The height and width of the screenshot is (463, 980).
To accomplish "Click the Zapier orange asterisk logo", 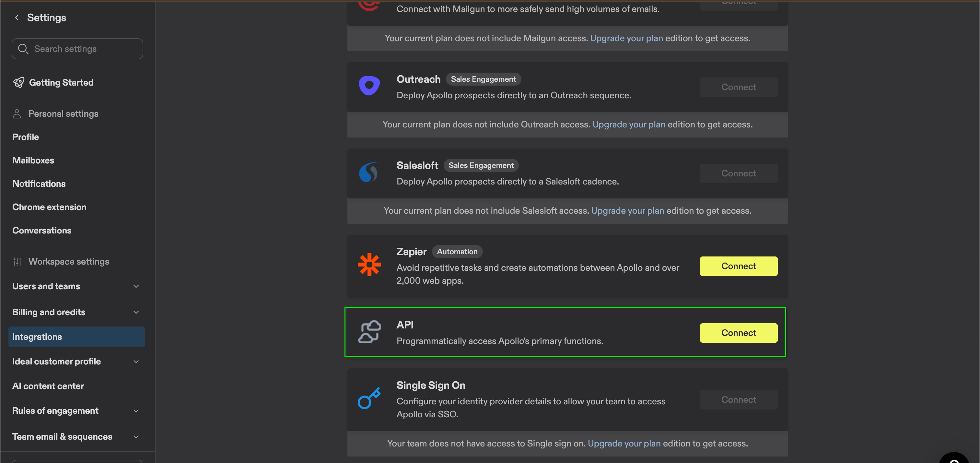I will click(x=369, y=265).
